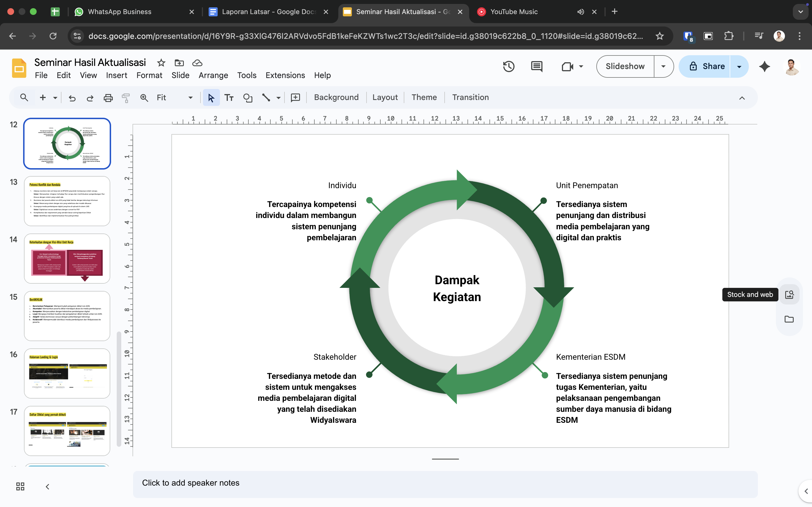The width and height of the screenshot is (812, 507).
Task: Open the Arrange menu
Action: (213, 75)
